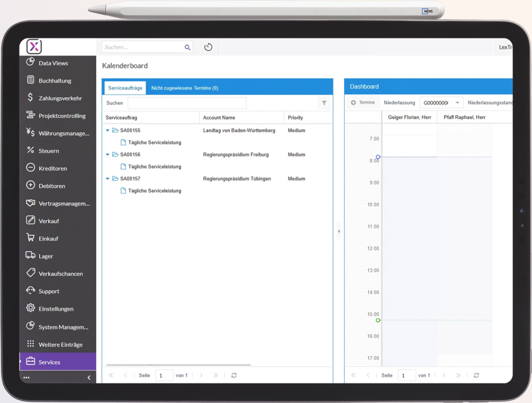Click the Termine button

click(363, 103)
